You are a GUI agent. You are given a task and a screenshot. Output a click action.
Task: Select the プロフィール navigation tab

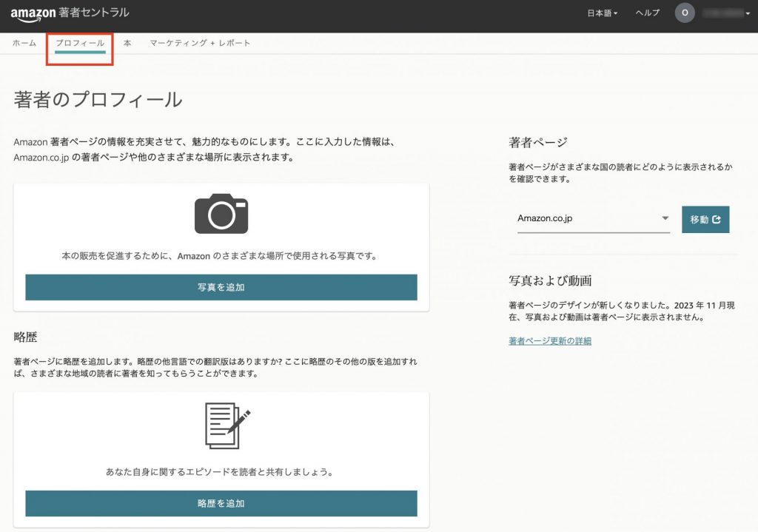coord(79,43)
